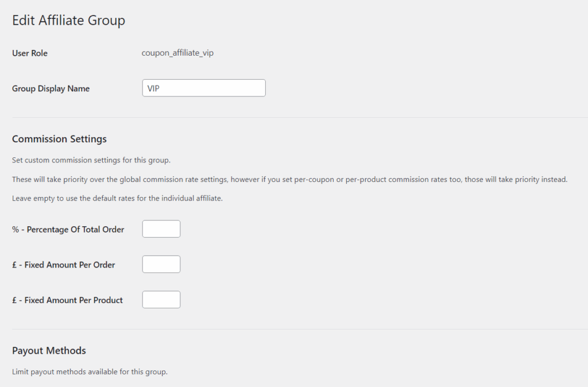Click the '£ - Fixed Amount Per Order' label
The width and height of the screenshot is (588, 387).
[x=63, y=265]
